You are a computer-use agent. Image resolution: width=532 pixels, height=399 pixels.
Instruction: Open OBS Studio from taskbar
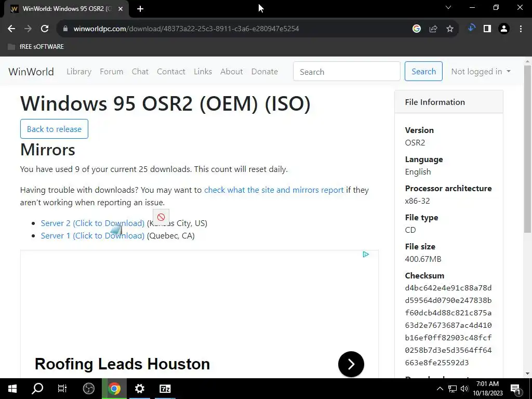pyautogui.click(x=88, y=389)
